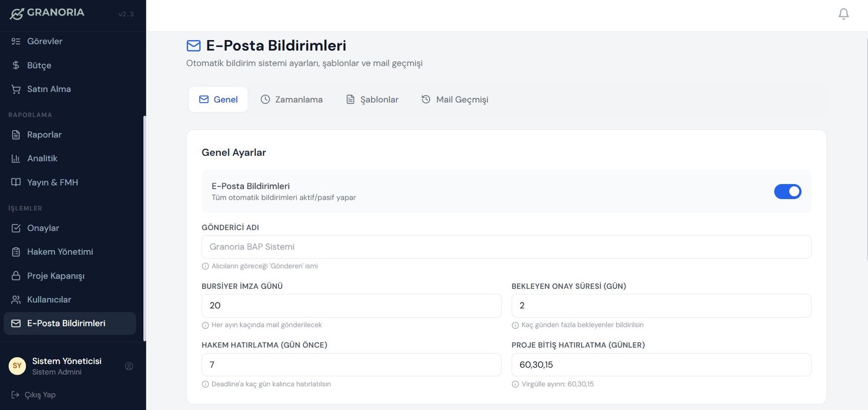Click the profile icon beside Sistem Yöneticisi
The image size is (868, 410).
[x=129, y=366]
